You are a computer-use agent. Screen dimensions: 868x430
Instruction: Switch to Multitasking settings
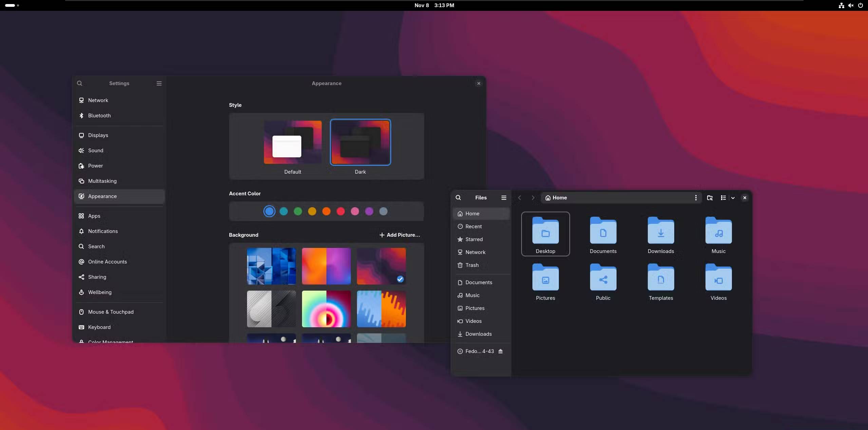102,181
